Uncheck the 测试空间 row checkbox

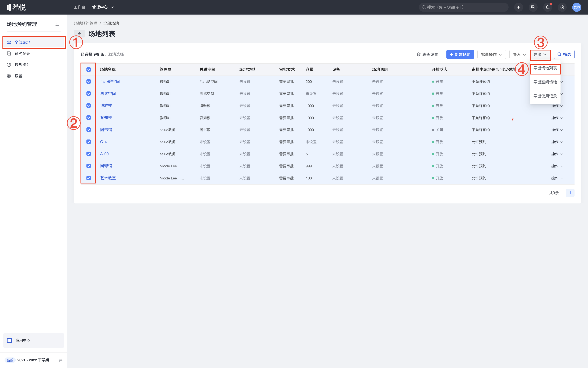[89, 94]
